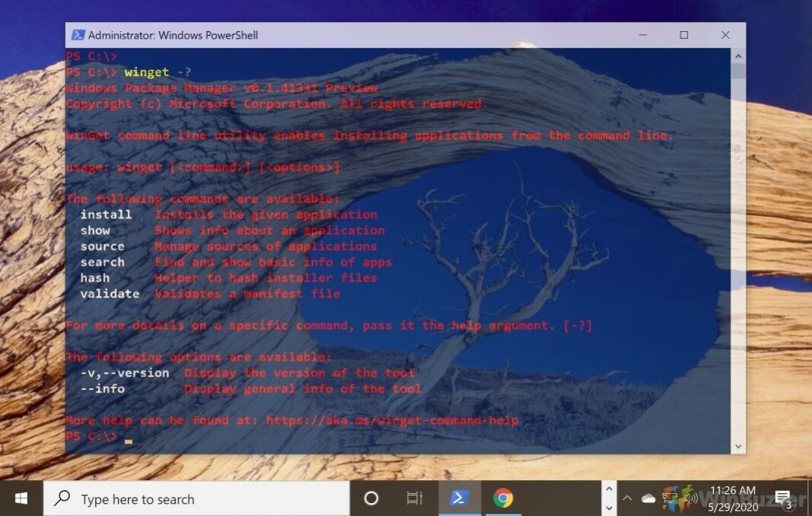Click 'Display the version of the tool' text
812x516 pixels.
click(x=299, y=373)
